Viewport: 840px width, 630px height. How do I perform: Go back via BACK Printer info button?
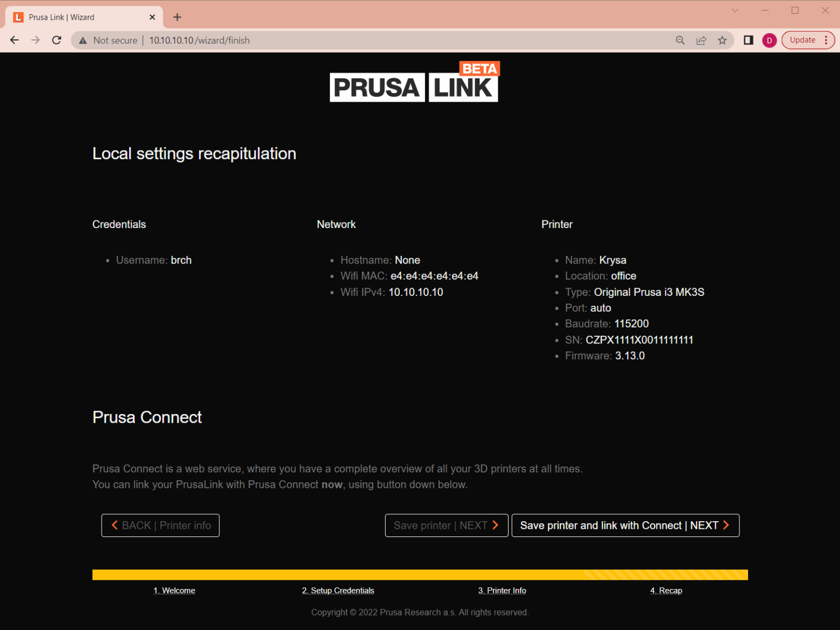tap(160, 525)
